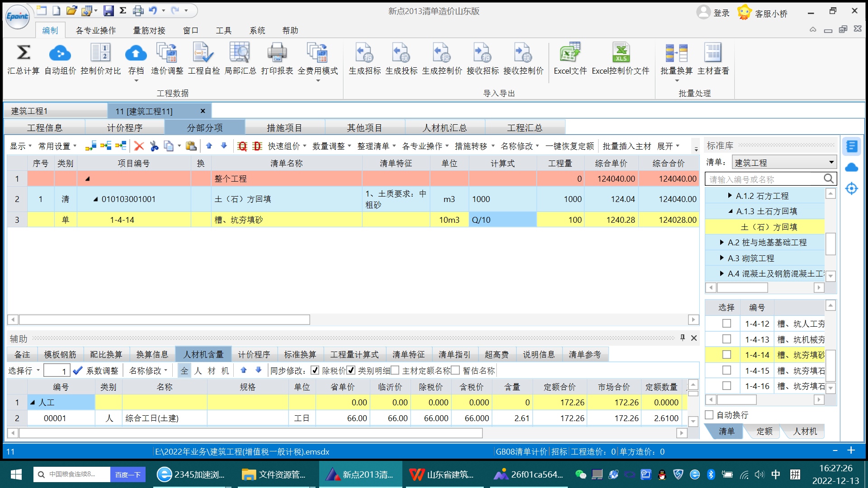Open the 显示 dropdown
Screen dimensions: 868x488
(21, 146)
